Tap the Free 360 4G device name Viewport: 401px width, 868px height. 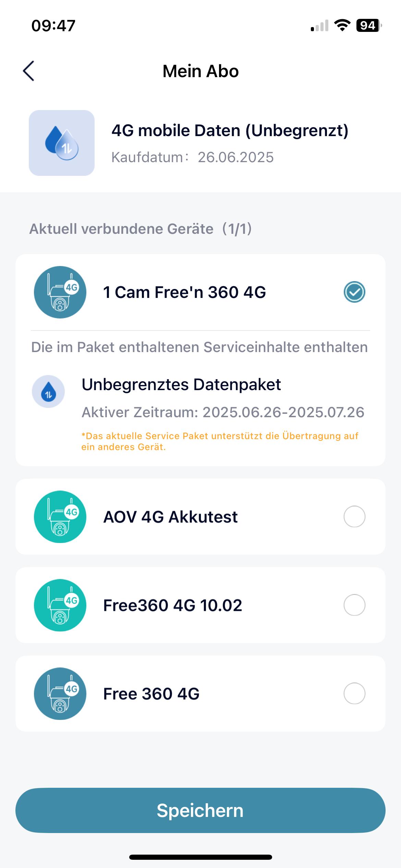pos(151,694)
